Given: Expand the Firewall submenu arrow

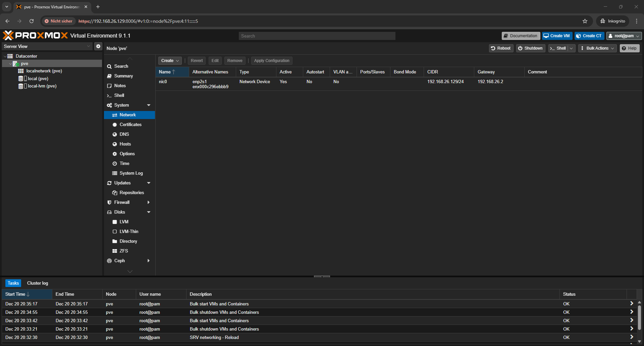Looking at the screenshot, I should 149,203.
